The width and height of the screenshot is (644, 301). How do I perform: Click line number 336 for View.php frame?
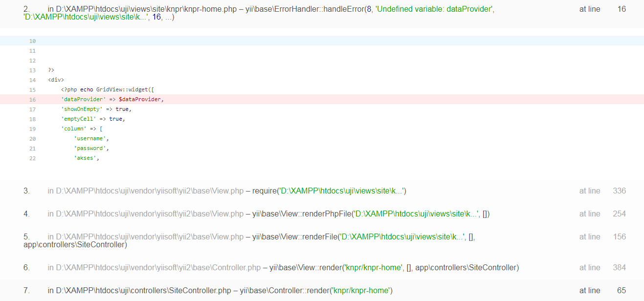619,191
